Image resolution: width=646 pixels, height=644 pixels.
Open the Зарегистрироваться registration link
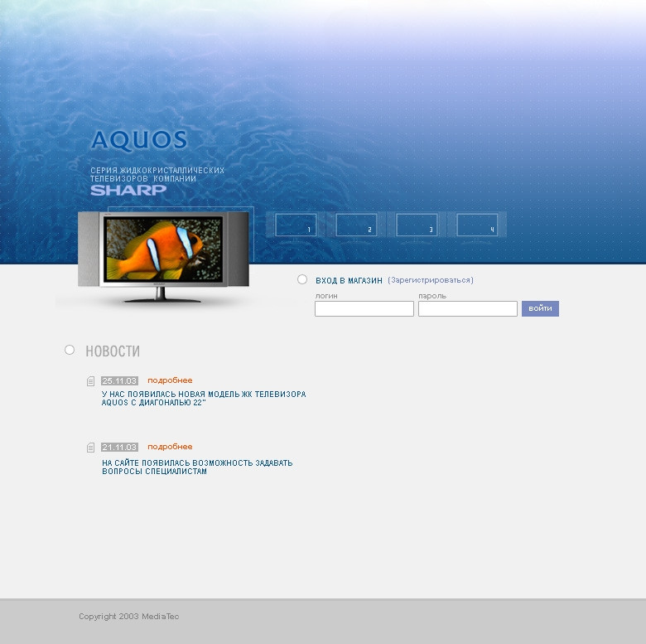coord(431,280)
